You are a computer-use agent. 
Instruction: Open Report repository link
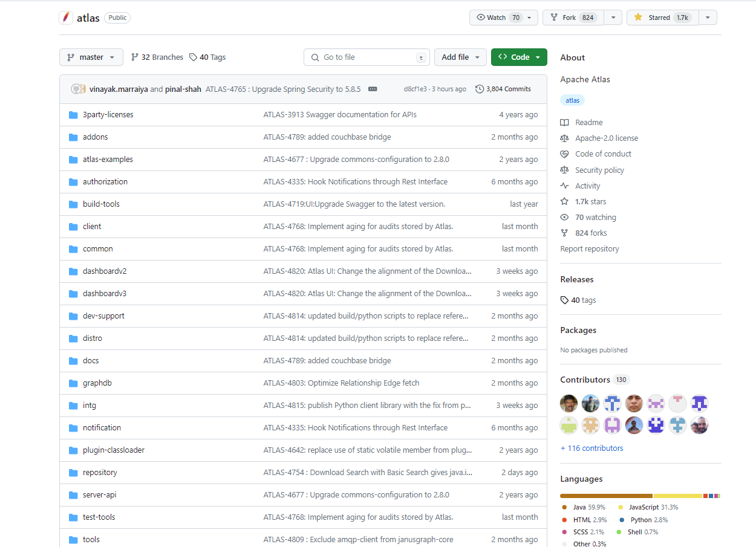click(590, 249)
